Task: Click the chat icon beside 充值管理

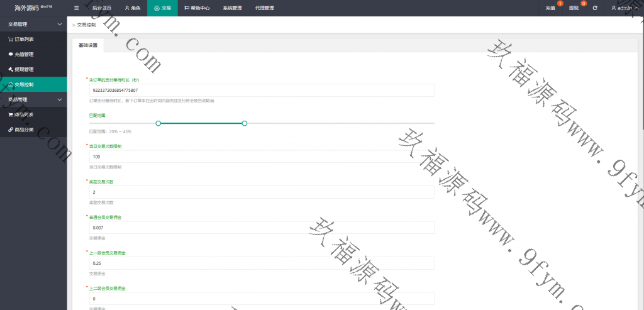Action: [x=11, y=54]
